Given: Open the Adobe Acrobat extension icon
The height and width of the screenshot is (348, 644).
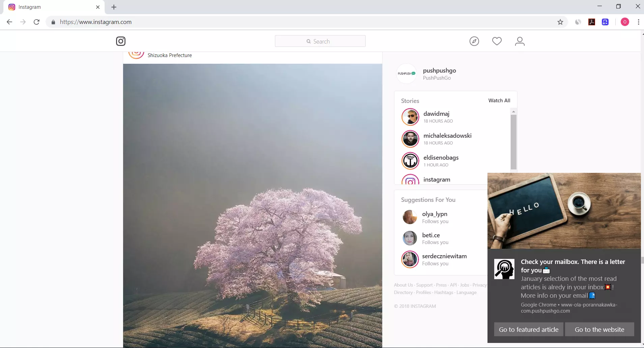Looking at the screenshot, I should (x=592, y=22).
